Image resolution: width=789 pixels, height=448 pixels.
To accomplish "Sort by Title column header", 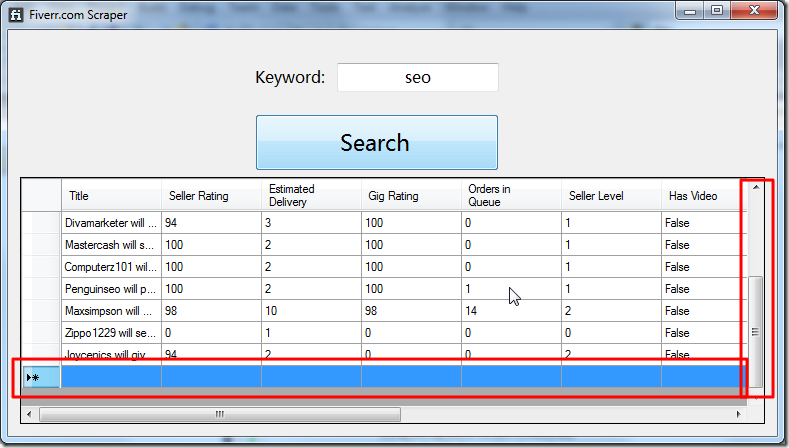I will pyautogui.click(x=111, y=195).
